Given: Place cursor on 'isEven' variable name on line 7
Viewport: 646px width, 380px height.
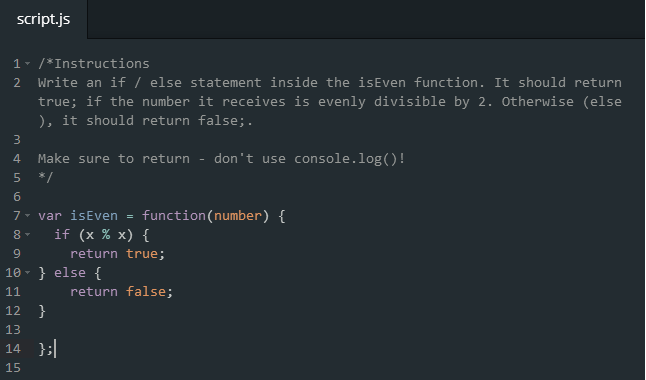Looking at the screenshot, I should click(94, 216).
